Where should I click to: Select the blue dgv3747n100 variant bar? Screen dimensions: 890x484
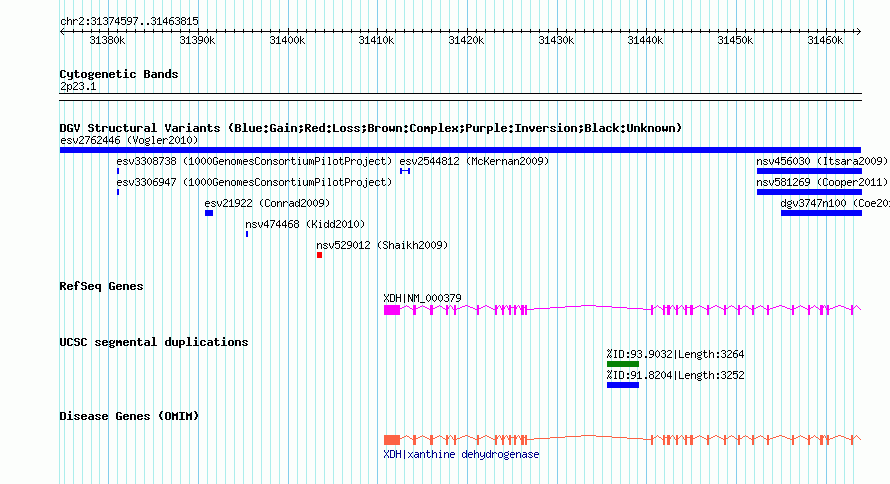[821, 213]
